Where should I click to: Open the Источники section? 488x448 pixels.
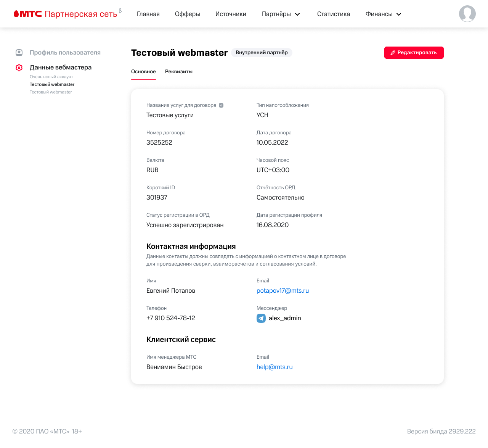pyautogui.click(x=231, y=14)
